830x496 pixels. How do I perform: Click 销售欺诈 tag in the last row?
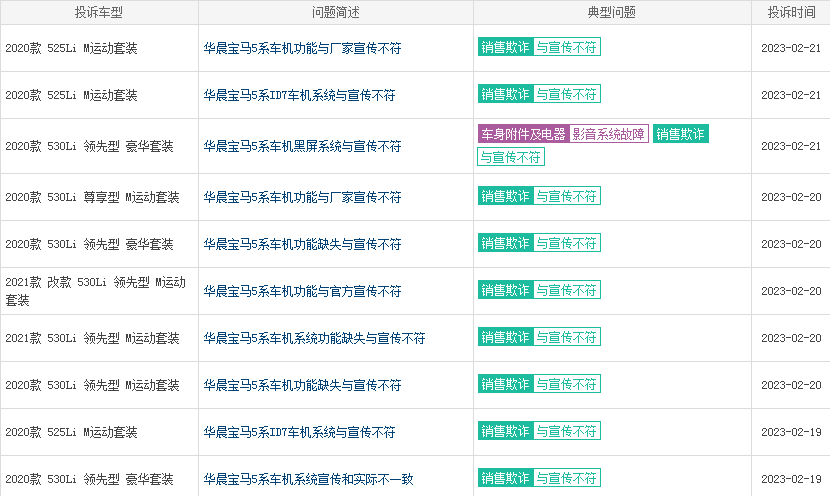tap(506, 478)
